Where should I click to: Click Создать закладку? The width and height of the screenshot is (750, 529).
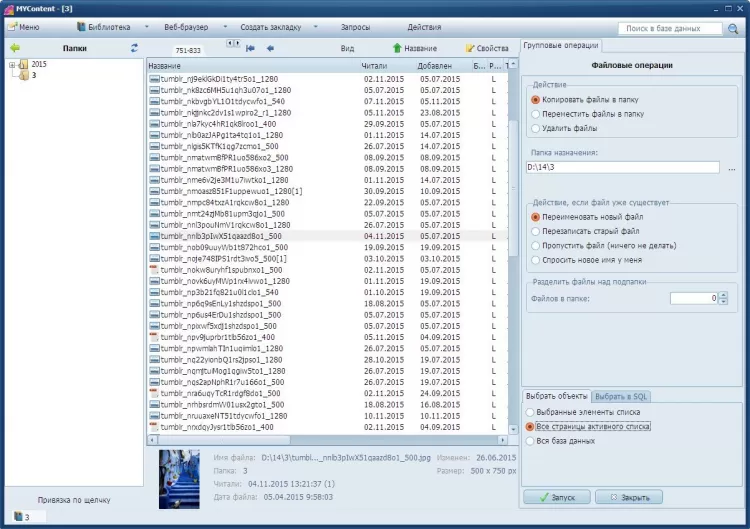pyautogui.click(x=271, y=27)
